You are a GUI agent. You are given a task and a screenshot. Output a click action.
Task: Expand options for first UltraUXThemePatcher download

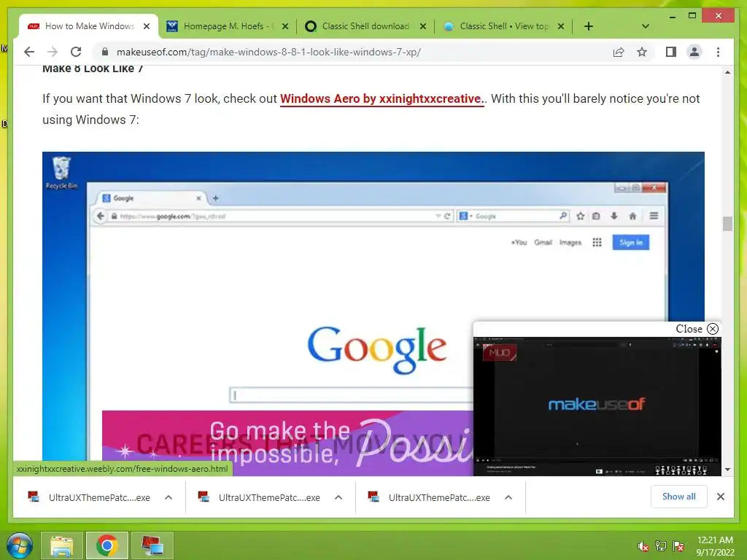(x=169, y=497)
